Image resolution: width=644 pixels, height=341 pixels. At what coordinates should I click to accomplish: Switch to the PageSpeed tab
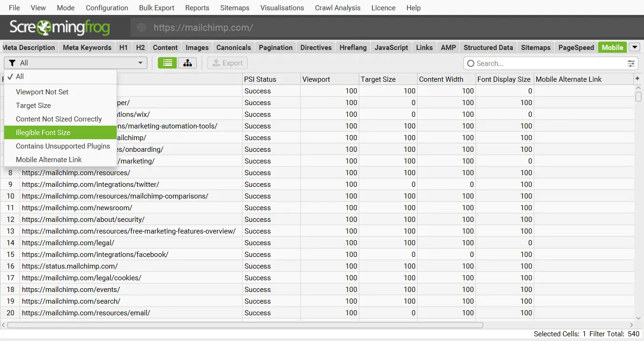(x=576, y=47)
